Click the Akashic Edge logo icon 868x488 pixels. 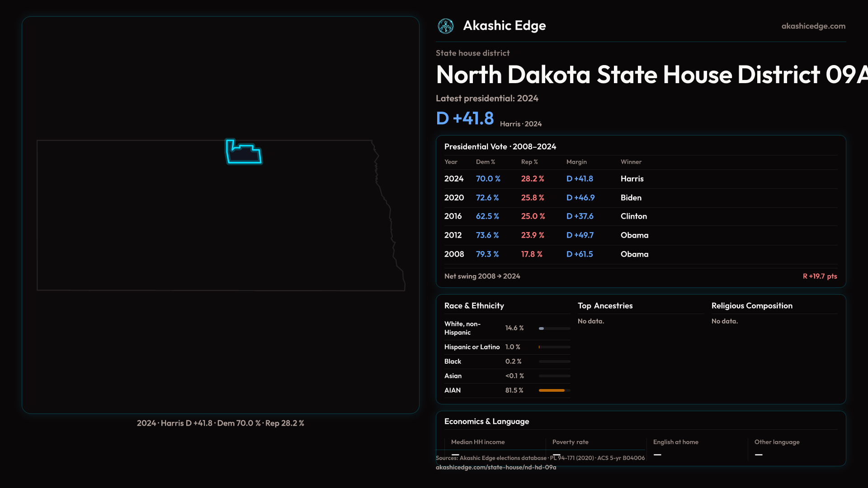click(446, 26)
